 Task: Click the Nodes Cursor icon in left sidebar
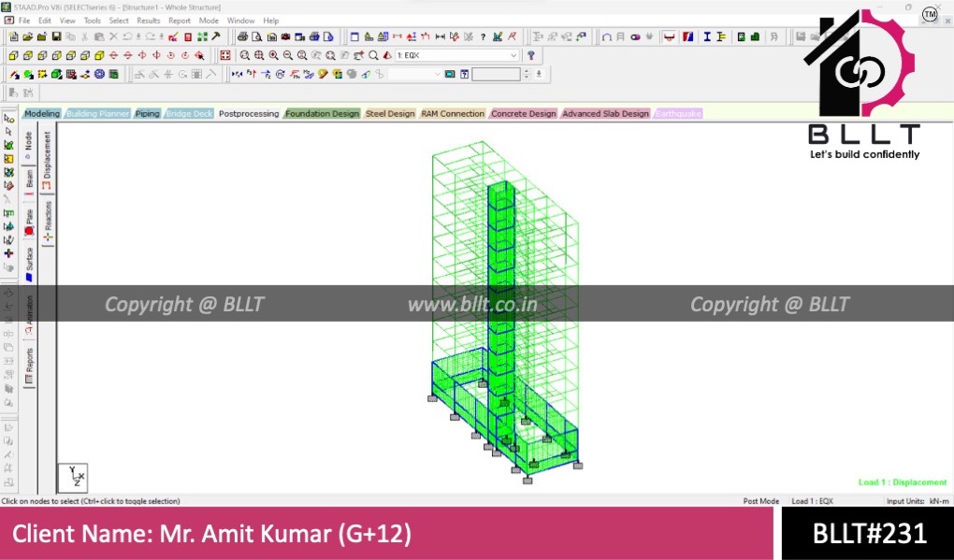click(8, 118)
